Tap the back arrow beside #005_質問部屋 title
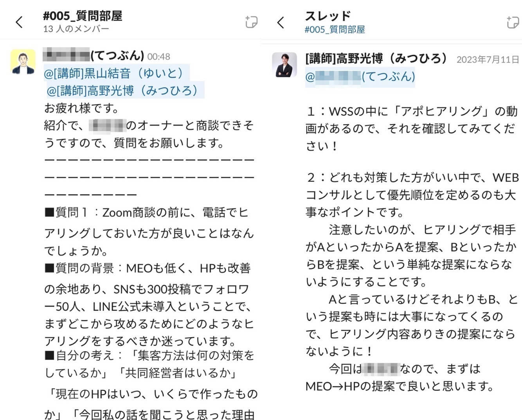 point(19,22)
